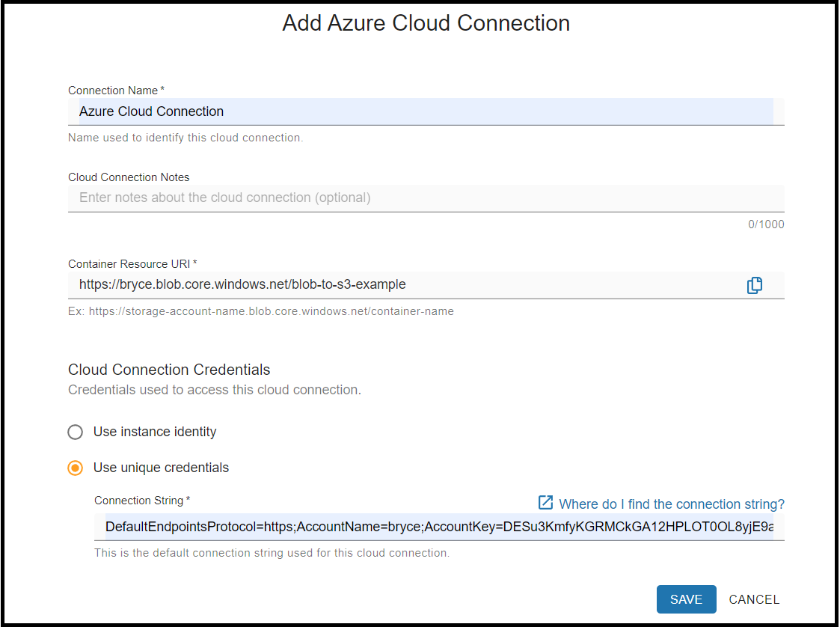Click the SAVE button
This screenshot has height=627, width=840.
point(686,599)
